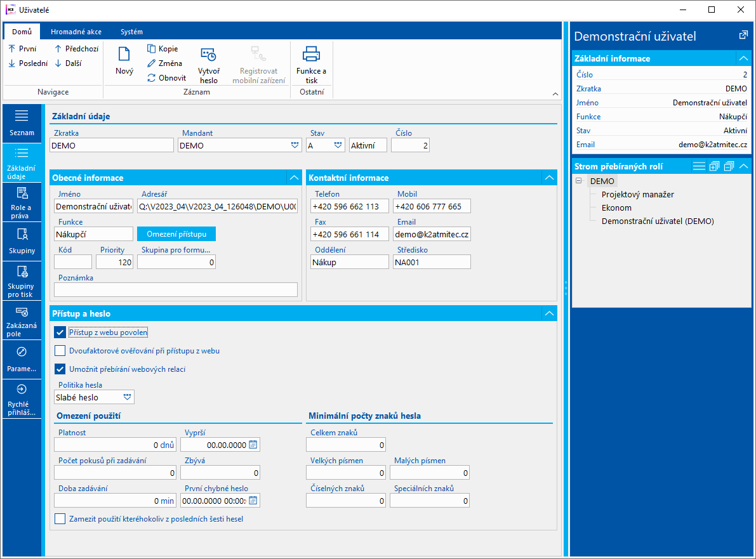This screenshot has width=756, height=559.
Task: Enable Dvoufaktorové ověřování při přístupu z webu
Action: [x=60, y=350]
